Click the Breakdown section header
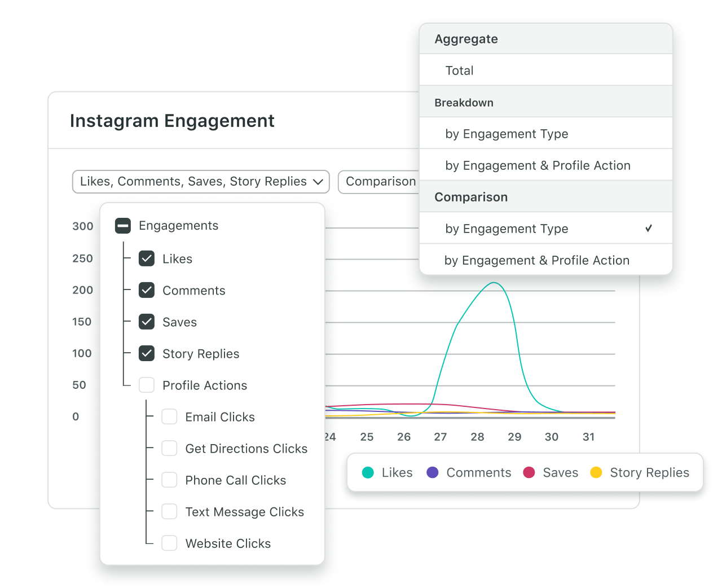The height and width of the screenshot is (588, 722). 546,102
